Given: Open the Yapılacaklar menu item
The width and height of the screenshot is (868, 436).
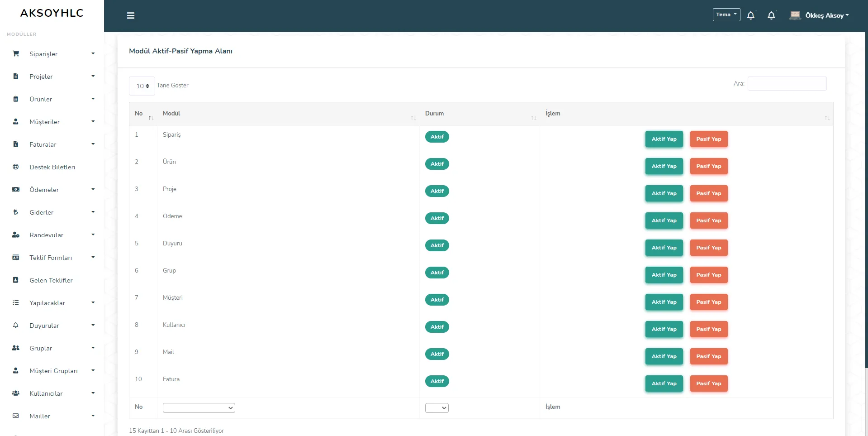Looking at the screenshot, I should (x=52, y=303).
